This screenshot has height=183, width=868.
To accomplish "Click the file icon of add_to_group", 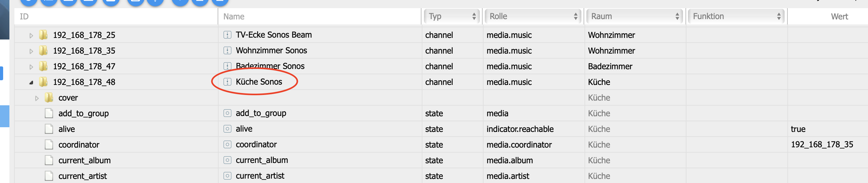I will click(49, 113).
